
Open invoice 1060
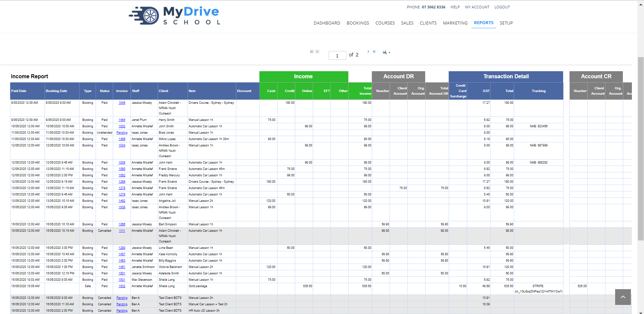pyautogui.click(x=122, y=169)
